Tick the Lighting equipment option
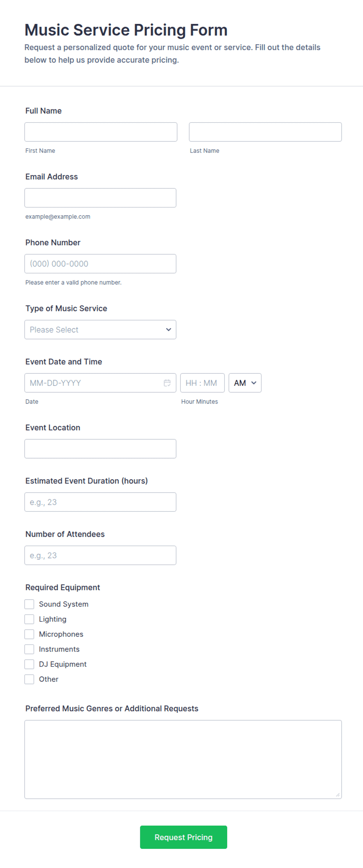Screen dimensions: 363x868 tap(29, 619)
